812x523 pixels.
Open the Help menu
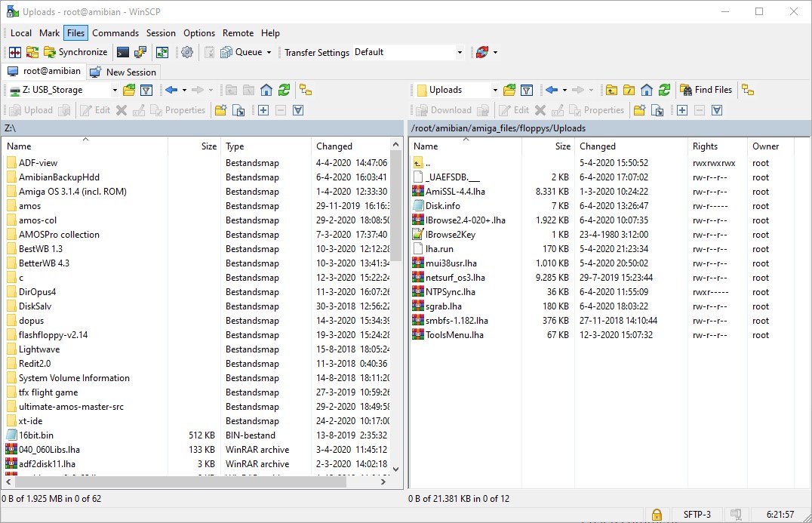[x=270, y=33]
